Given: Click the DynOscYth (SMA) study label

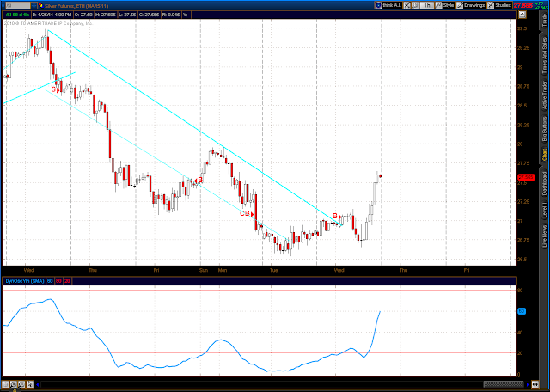Looking at the screenshot, I should point(25,281).
